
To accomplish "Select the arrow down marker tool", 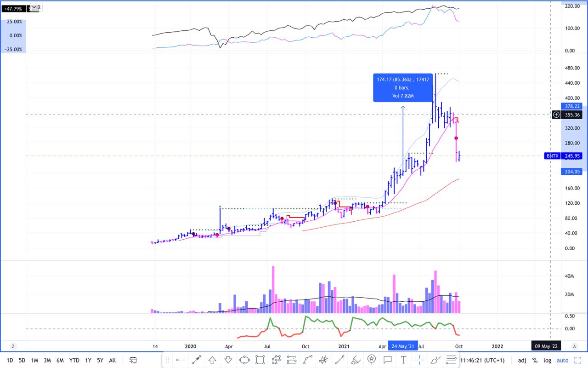I will pyautogui.click(x=228, y=360).
